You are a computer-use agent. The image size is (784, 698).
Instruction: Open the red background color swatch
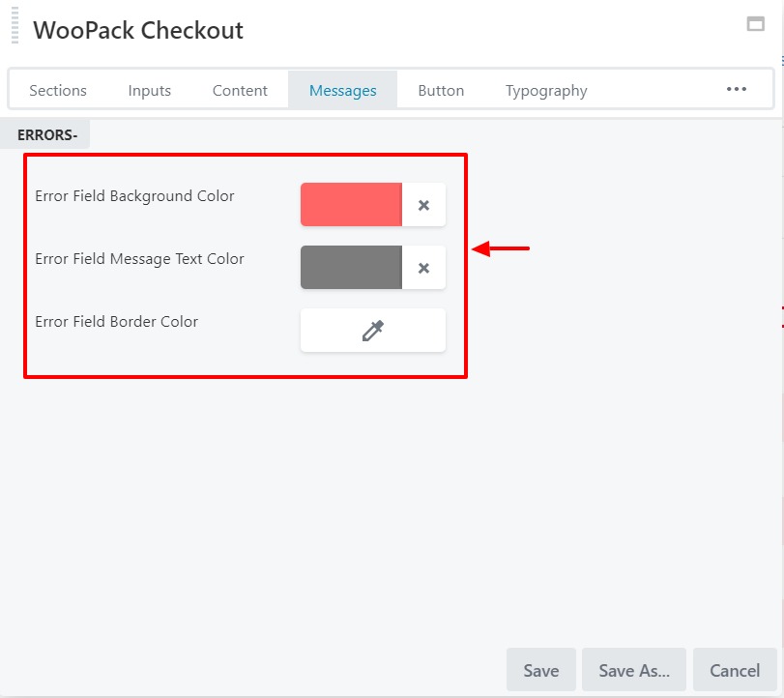click(351, 205)
